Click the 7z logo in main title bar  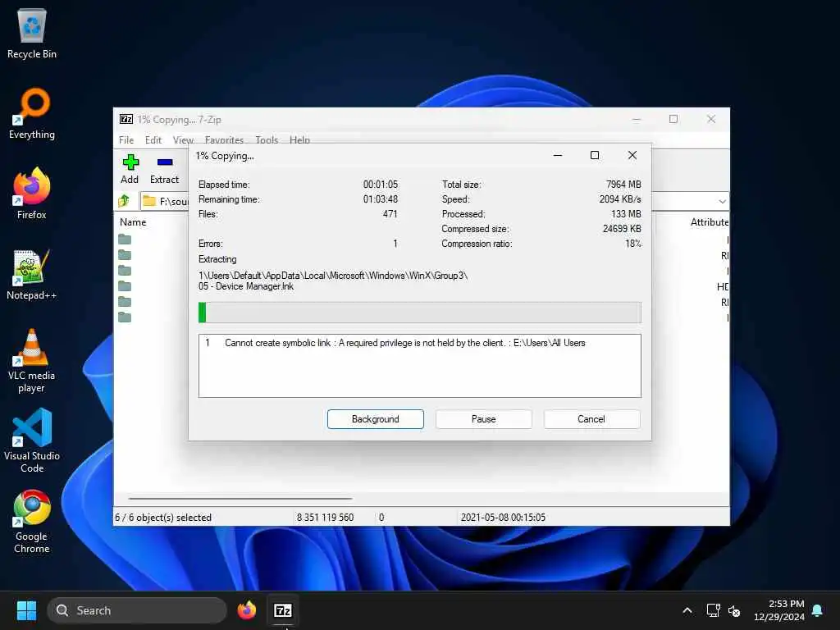coord(126,119)
